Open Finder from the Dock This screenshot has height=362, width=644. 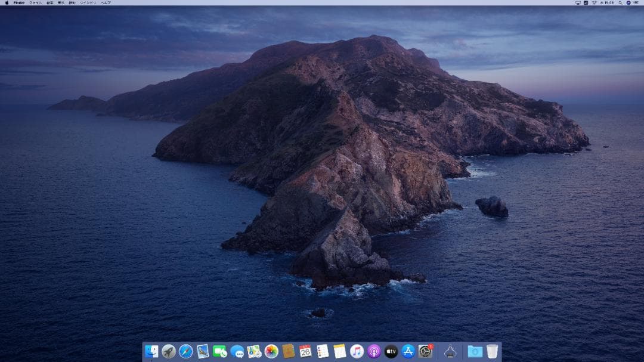pos(151,351)
